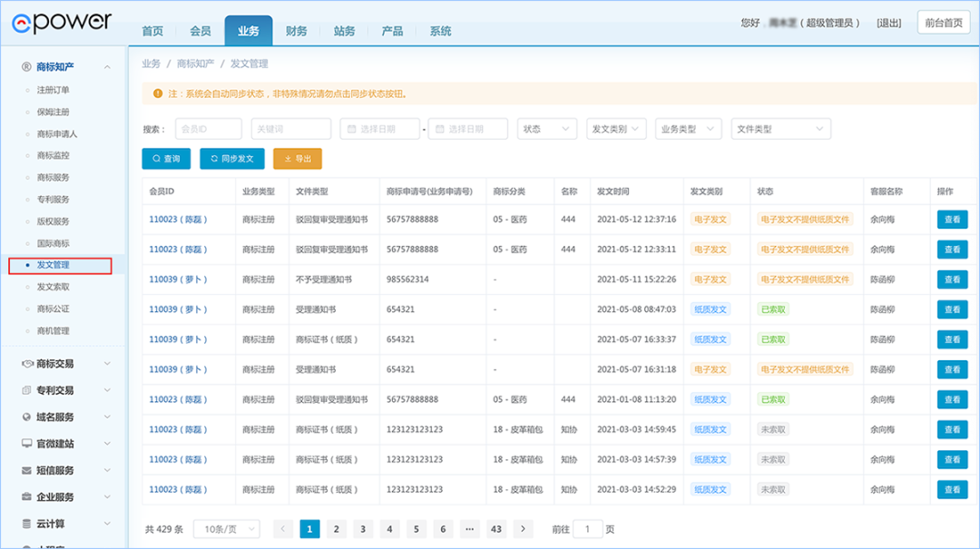
Task: Click the 专利交易 sidebar icon
Action: coord(27,390)
